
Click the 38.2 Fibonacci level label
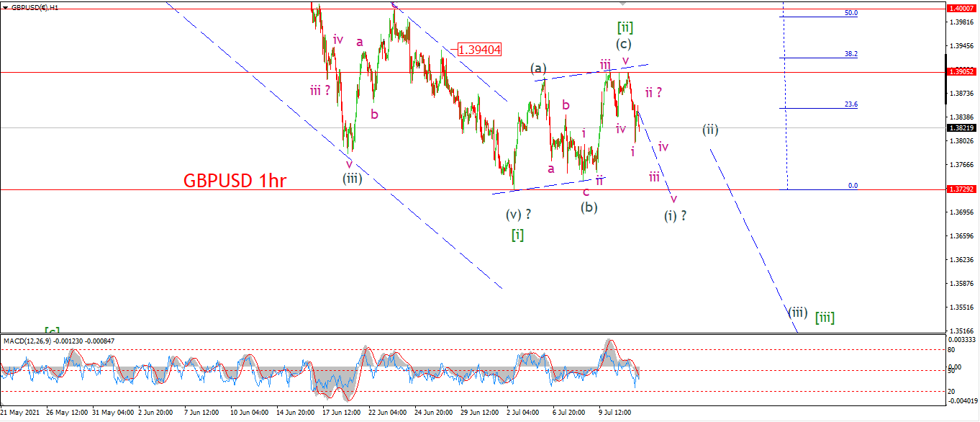tap(851, 54)
